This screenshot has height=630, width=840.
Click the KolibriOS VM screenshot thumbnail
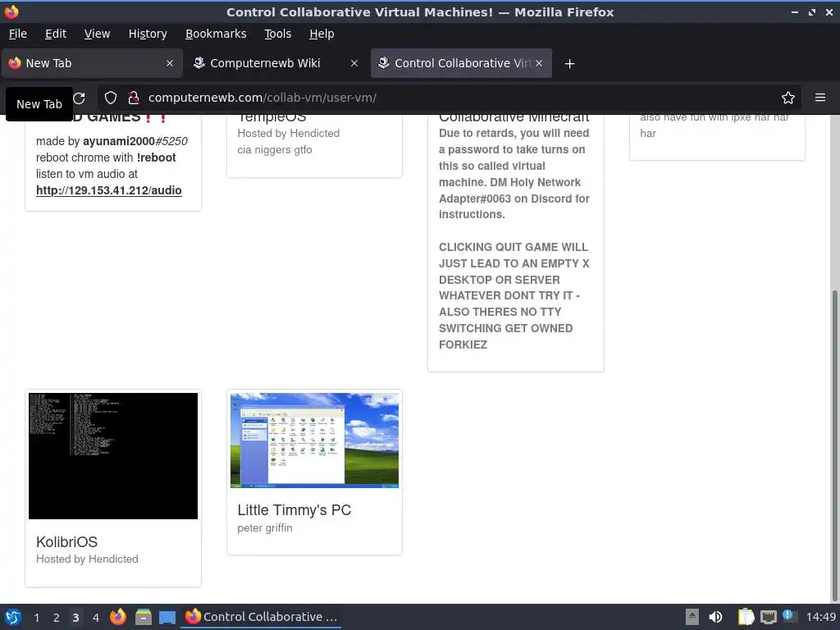(x=113, y=456)
